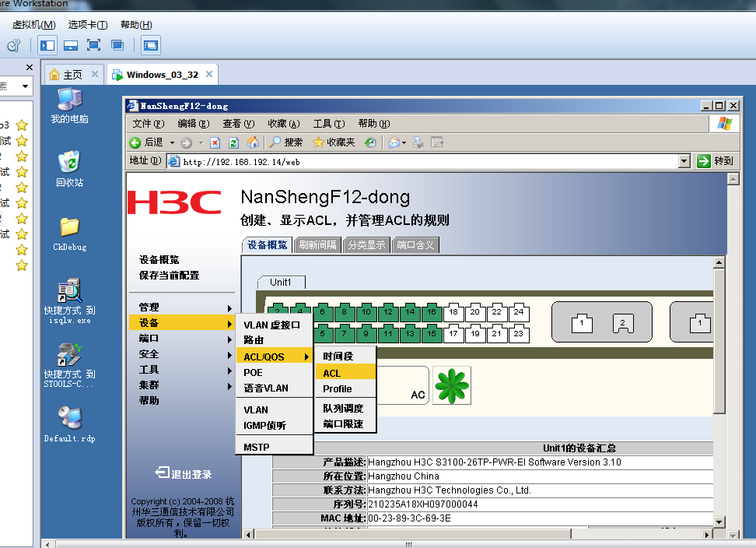
Task: Expand the 端口 navigation menu
Action: [x=182, y=339]
